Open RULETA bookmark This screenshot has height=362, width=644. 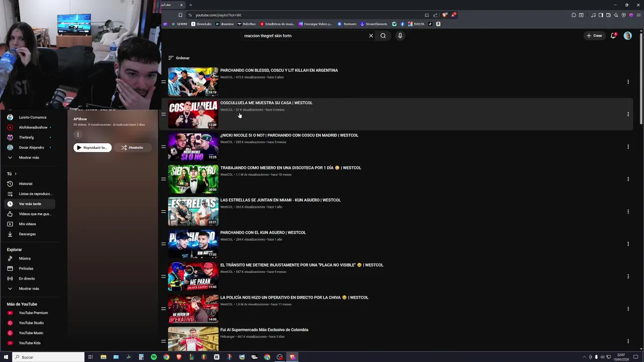[417, 24]
